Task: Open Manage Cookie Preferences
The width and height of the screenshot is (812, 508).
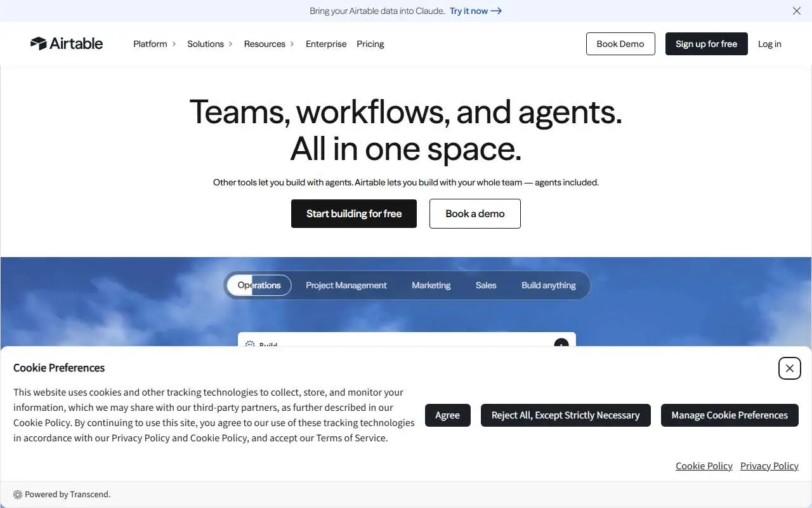Action: 730,415
